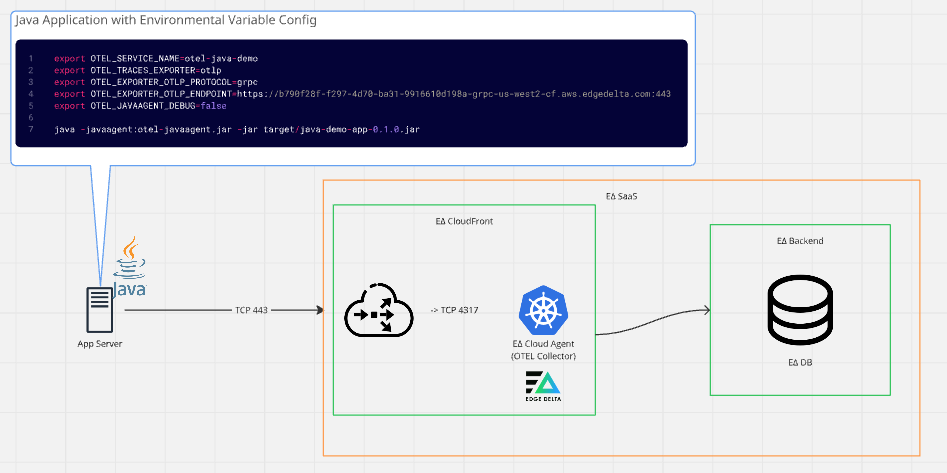Click the Java Application callout title
Image resolution: width=947 pixels, height=473 pixels.
pyautogui.click(x=166, y=21)
